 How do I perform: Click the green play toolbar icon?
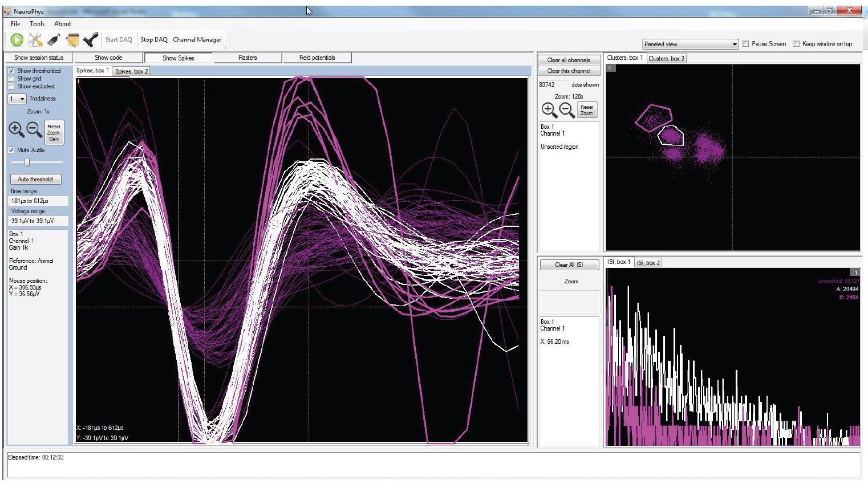click(x=17, y=39)
